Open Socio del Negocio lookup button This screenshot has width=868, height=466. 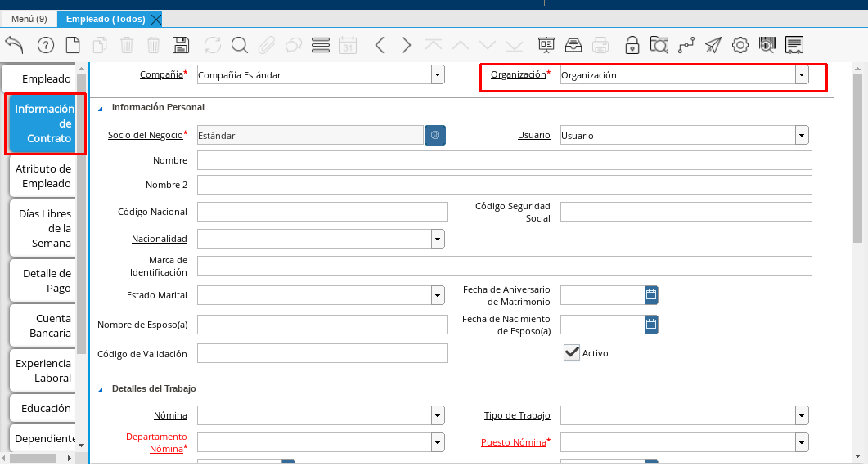coord(435,136)
